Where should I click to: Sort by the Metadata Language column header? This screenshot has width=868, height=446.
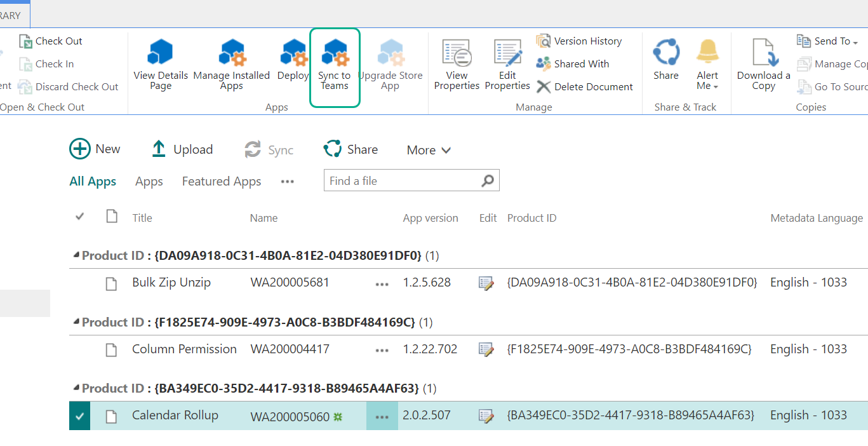tap(817, 218)
